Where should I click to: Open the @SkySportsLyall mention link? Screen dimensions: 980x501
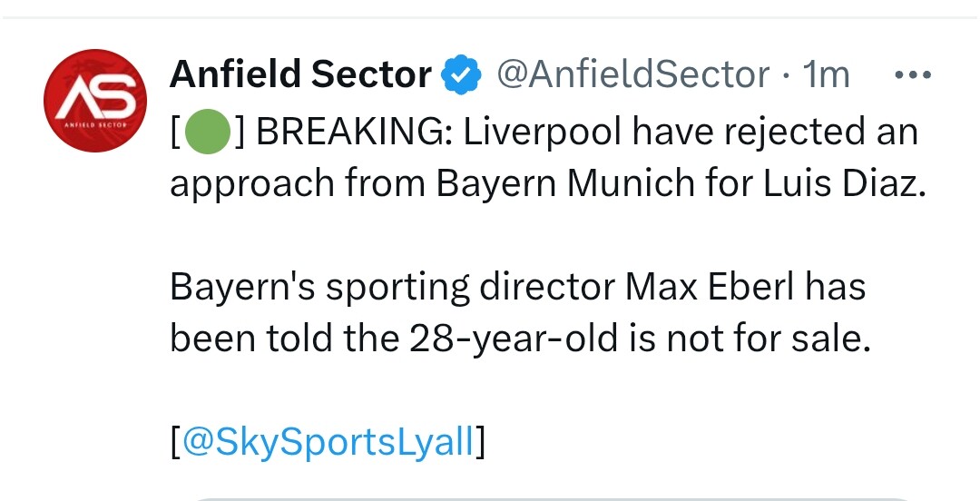click(328, 444)
